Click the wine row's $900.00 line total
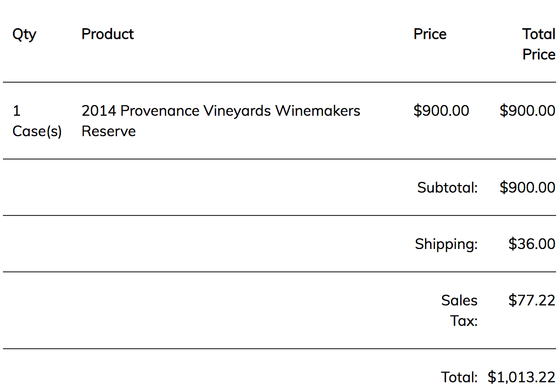The height and width of the screenshot is (392, 560). tap(527, 111)
